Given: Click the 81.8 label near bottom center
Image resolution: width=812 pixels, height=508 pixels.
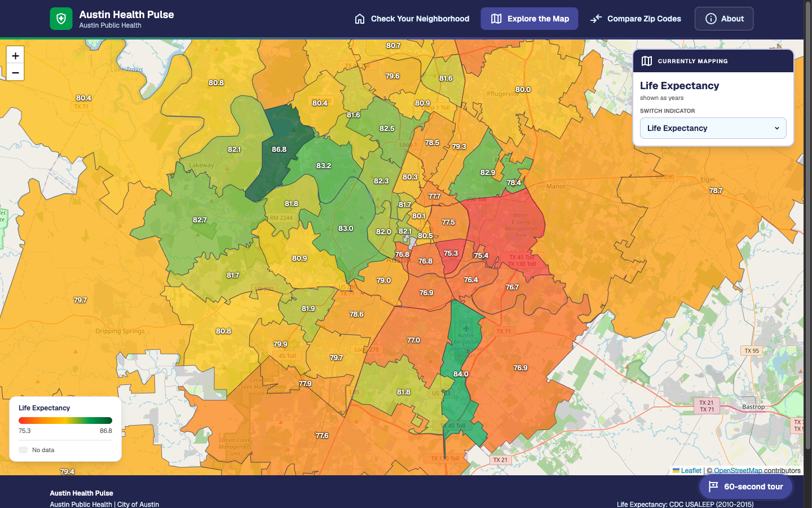Looking at the screenshot, I should click(404, 392).
